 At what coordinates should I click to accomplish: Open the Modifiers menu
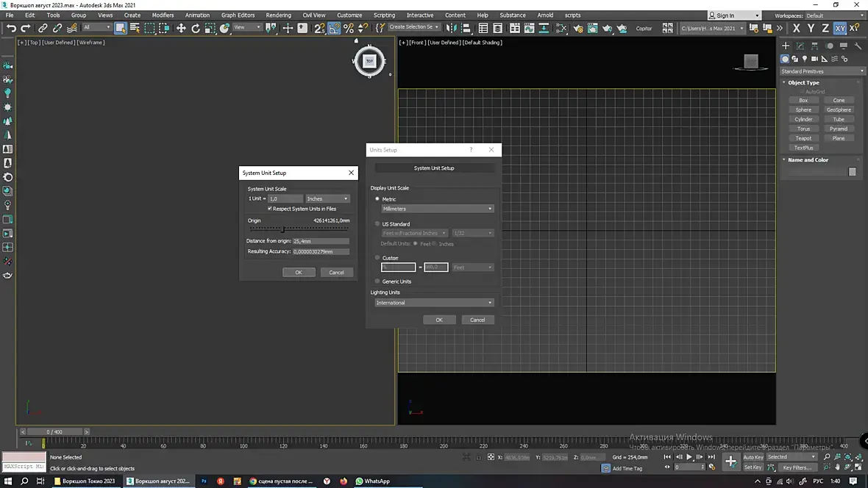pyautogui.click(x=163, y=15)
